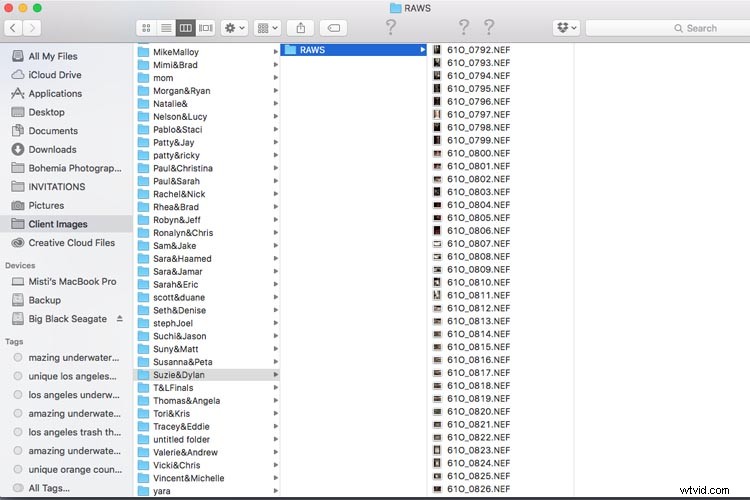Select file 61O_0807.NEF

tap(478, 244)
